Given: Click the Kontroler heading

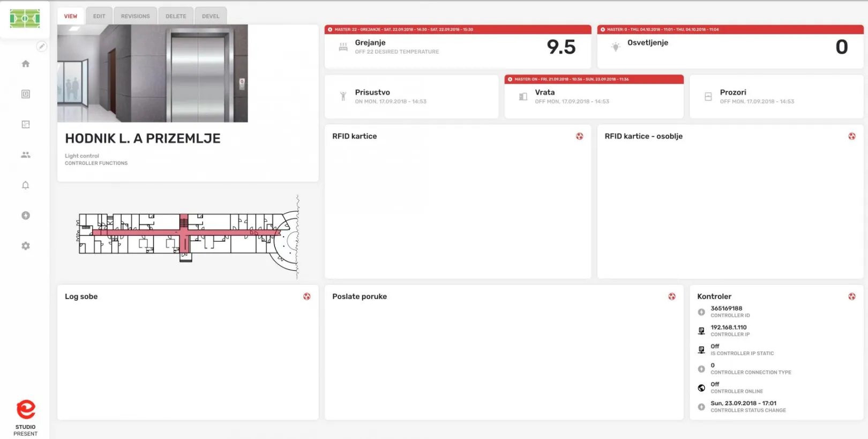Looking at the screenshot, I should (714, 296).
